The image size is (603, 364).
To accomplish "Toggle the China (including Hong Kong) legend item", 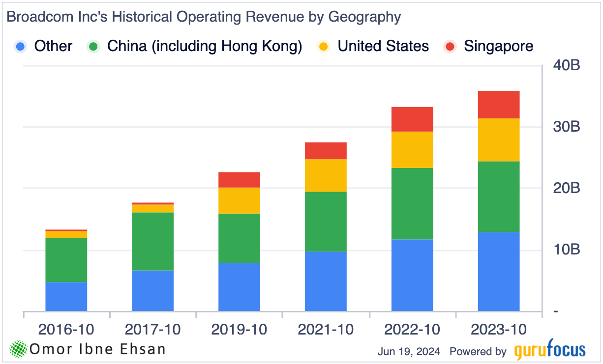I will click(194, 47).
